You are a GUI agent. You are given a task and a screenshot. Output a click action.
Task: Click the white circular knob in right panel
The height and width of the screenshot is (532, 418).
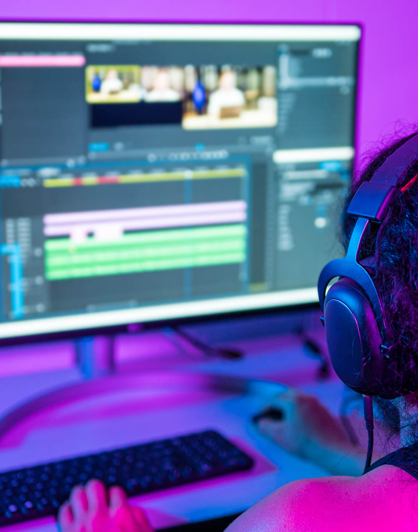click(320, 222)
